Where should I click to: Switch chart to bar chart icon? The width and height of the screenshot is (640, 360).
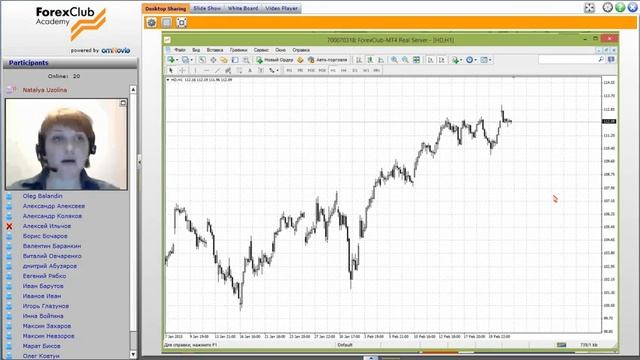click(359, 60)
